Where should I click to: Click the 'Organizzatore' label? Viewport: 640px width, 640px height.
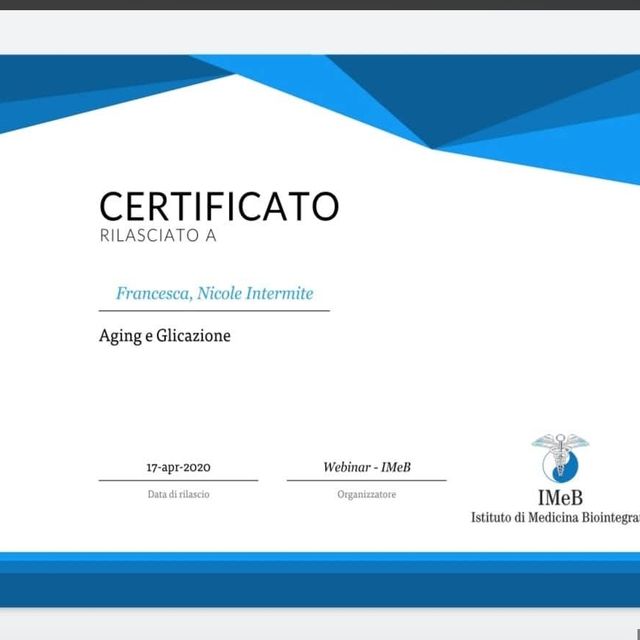[367, 494]
